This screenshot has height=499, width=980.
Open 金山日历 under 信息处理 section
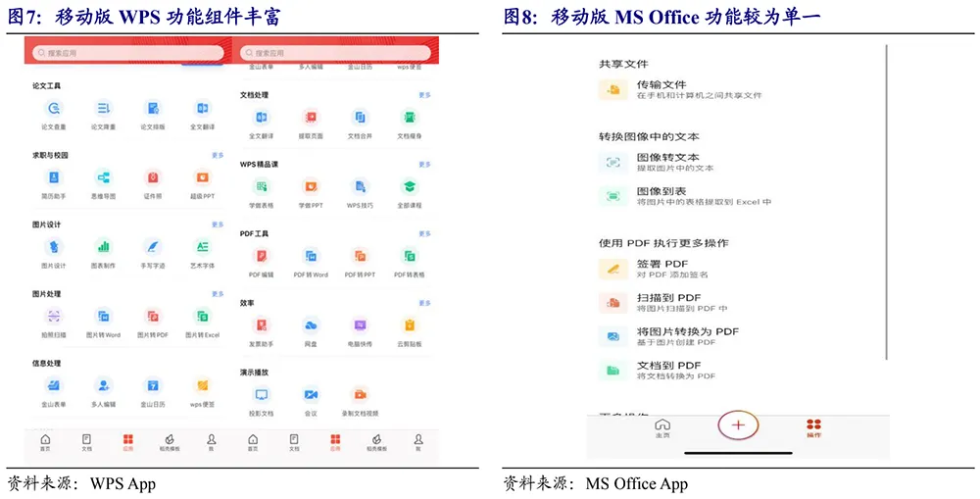click(x=153, y=386)
